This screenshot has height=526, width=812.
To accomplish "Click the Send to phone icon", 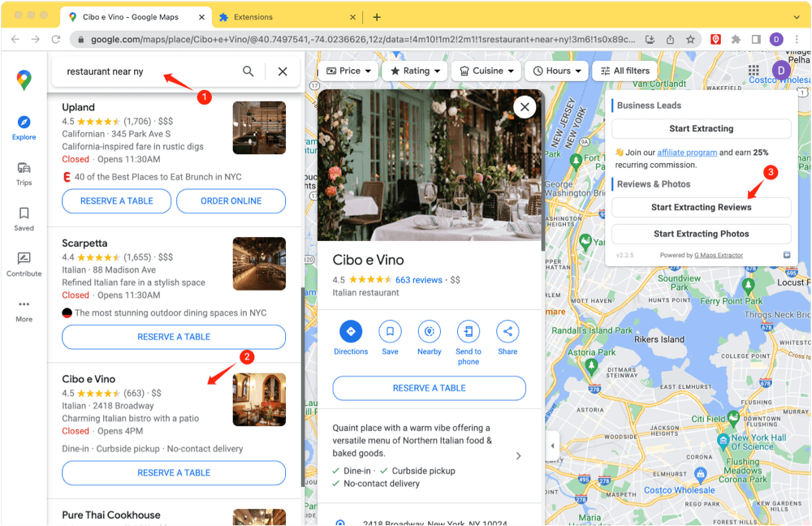I will point(469,331).
